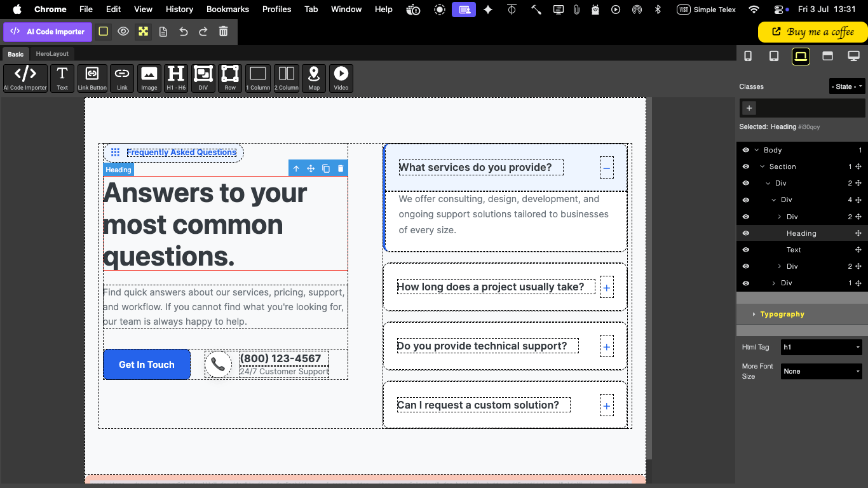The image size is (868, 488).
Task: Toggle visibility of the Section layer
Action: pos(746,166)
